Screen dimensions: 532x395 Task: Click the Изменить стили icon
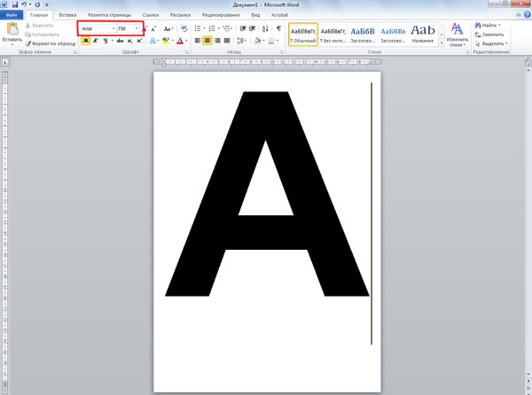click(457, 29)
